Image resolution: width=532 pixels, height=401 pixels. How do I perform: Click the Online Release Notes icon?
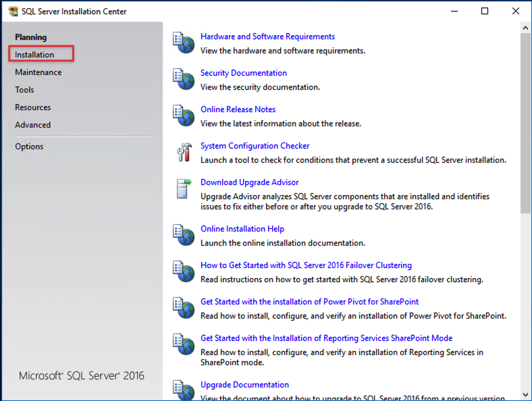[x=183, y=115]
